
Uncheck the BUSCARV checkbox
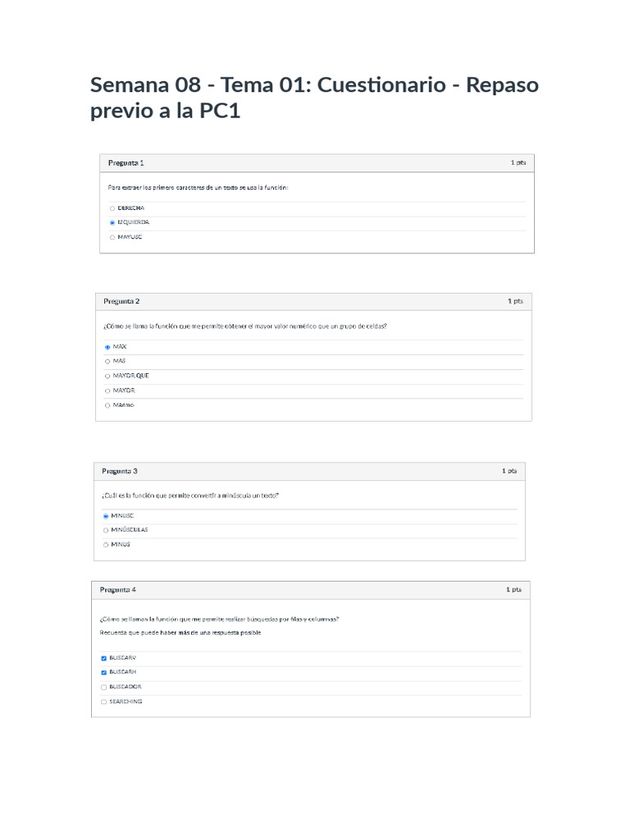[x=103, y=658]
